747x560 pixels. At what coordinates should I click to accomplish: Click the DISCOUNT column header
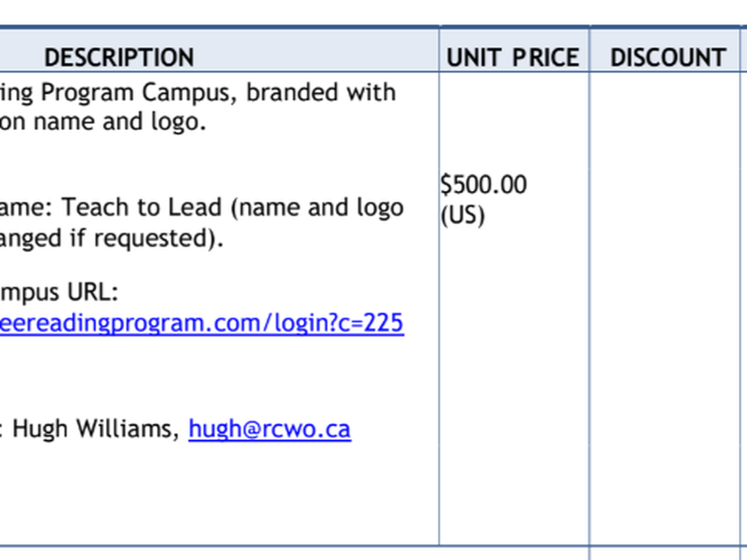pos(668,57)
